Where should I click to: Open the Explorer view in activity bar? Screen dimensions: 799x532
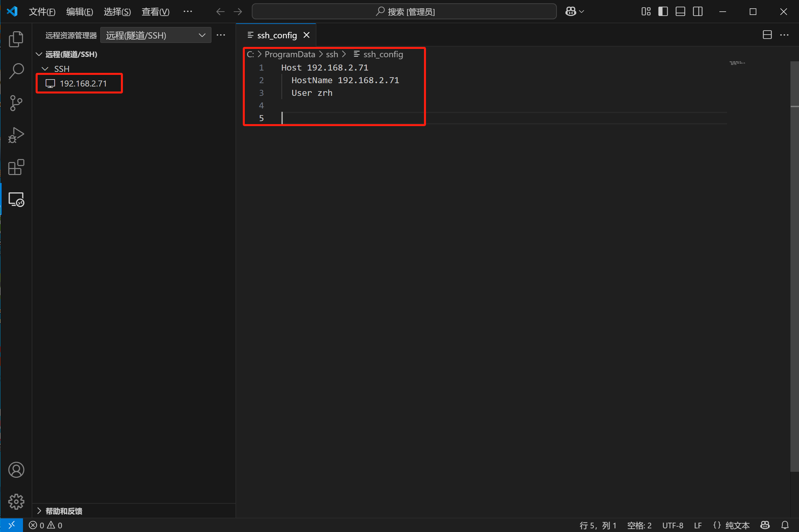(x=16, y=39)
